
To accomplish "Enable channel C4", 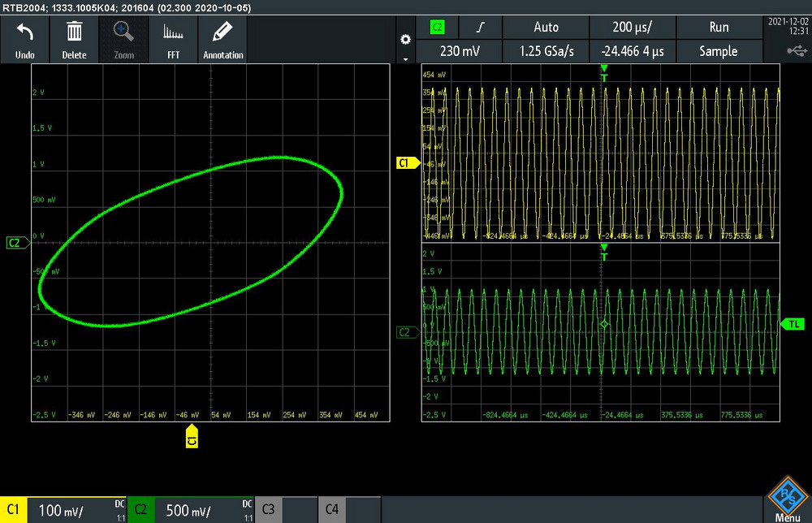I will [332, 509].
